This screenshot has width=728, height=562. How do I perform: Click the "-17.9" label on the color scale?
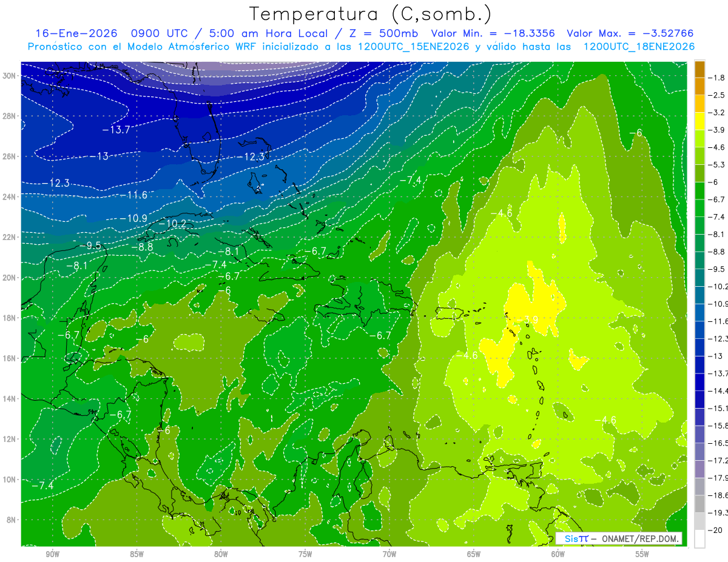719,478
